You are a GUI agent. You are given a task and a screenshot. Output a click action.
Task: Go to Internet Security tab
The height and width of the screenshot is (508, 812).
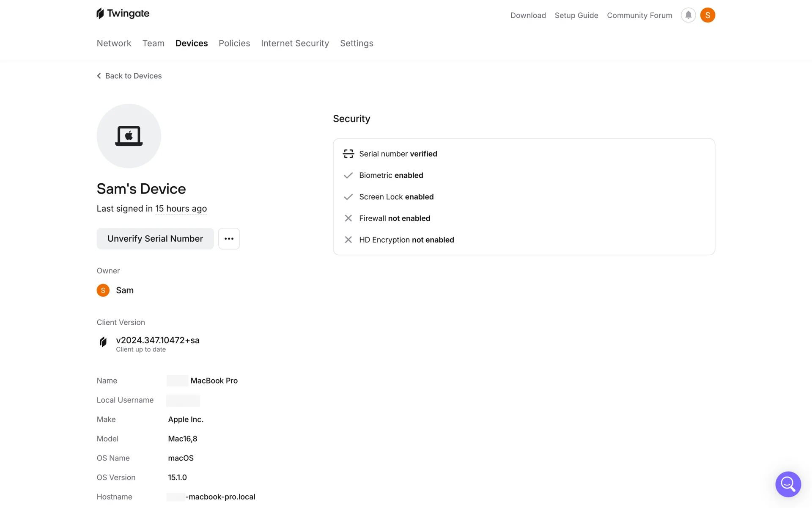[295, 43]
